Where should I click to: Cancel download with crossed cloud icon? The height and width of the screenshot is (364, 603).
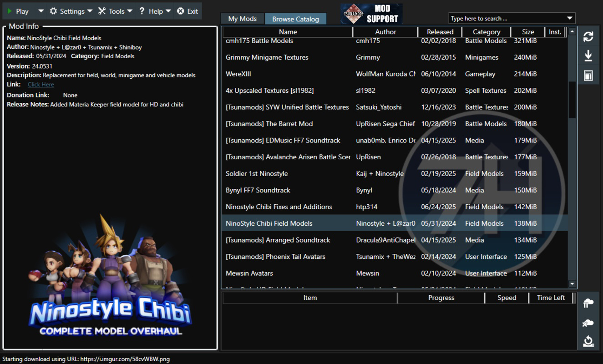click(x=588, y=323)
